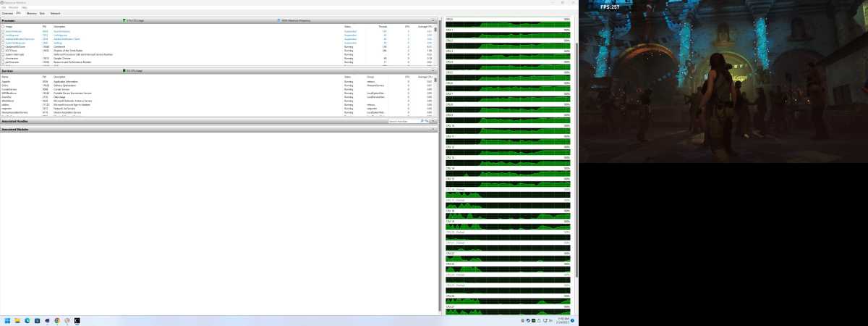Toggle the select-all checkbox in Image header
This screenshot has width=868, height=326.
tap(3, 26)
